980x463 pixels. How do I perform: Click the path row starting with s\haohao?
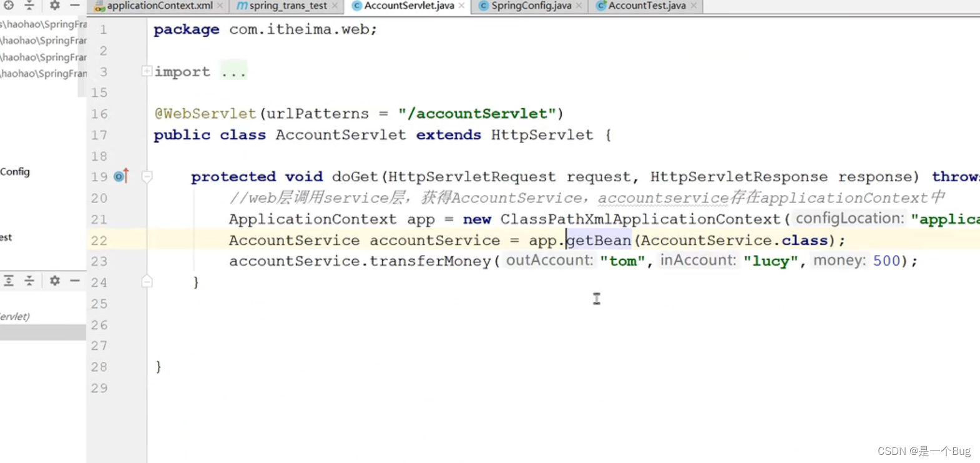pyautogui.click(x=44, y=24)
